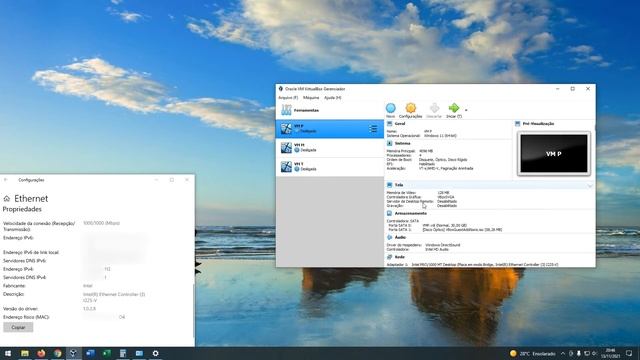The width and height of the screenshot is (640, 360).
Task: Select VM P in the machine list
Action: (x=330, y=129)
